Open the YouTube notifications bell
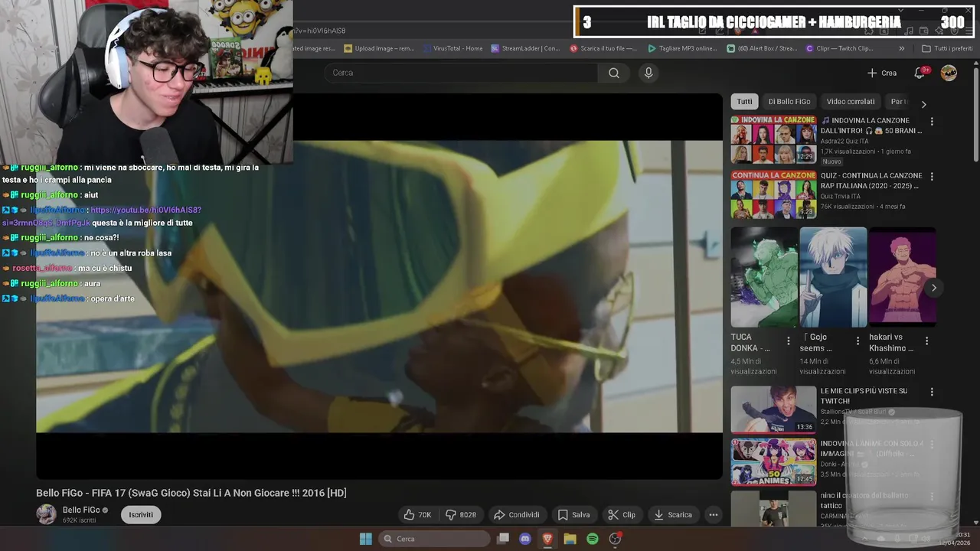 coord(920,73)
